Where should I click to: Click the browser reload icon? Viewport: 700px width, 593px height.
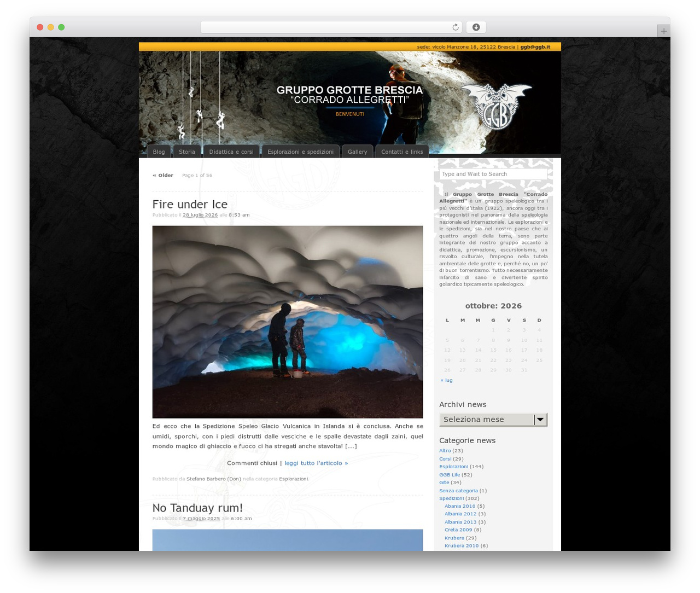click(x=455, y=27)
